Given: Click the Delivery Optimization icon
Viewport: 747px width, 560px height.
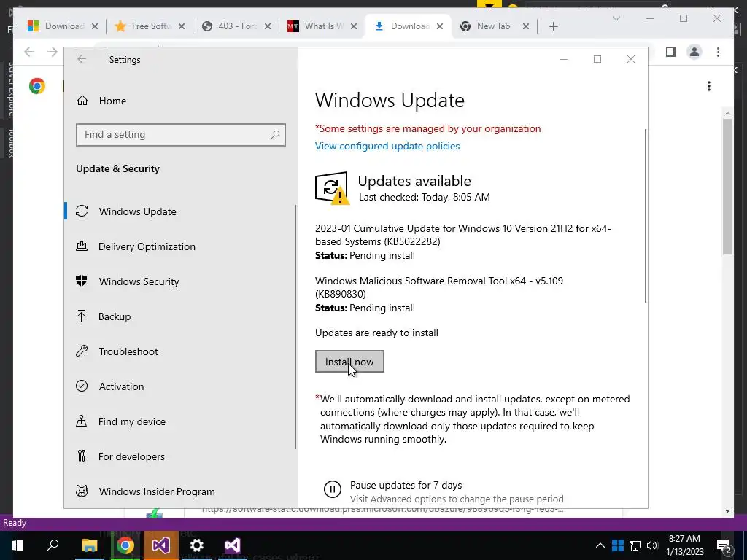Looking at the screenshot, I should pyautogui.click(x=82, y=246).
